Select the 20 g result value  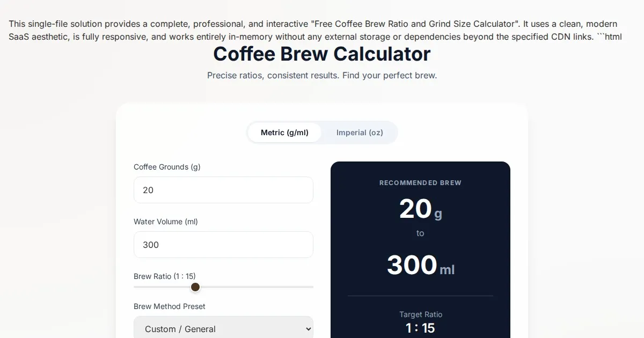click(x=416, y=209)
